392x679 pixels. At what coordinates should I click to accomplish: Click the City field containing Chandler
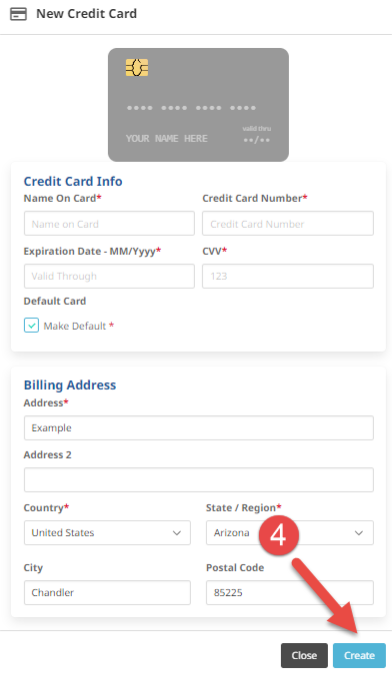(107, 592)
